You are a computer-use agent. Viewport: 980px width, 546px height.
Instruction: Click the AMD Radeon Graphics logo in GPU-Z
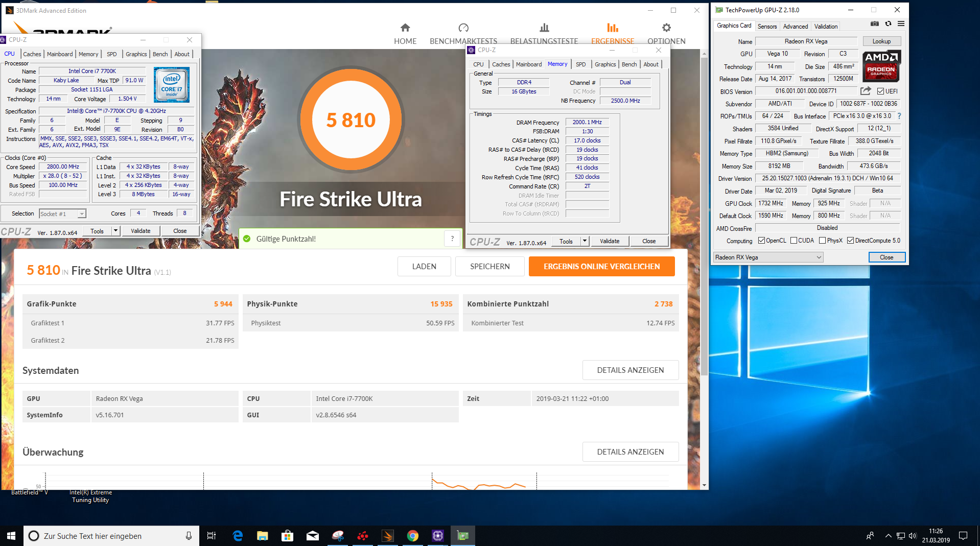coord(881,66)
